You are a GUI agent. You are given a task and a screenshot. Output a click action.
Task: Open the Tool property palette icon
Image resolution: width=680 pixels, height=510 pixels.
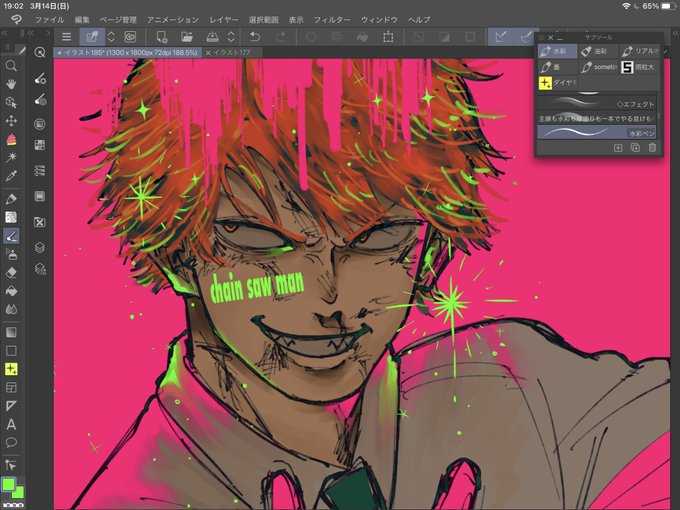tap(40, 79)
